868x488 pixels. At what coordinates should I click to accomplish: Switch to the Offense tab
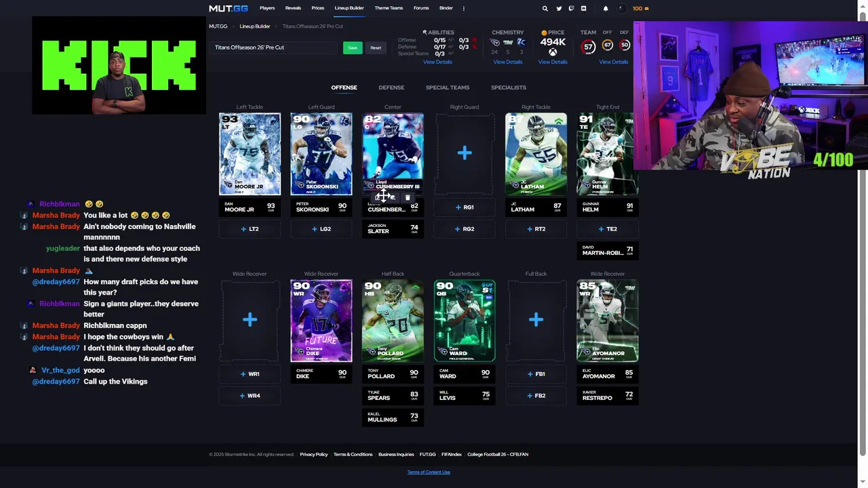point(344,87)
